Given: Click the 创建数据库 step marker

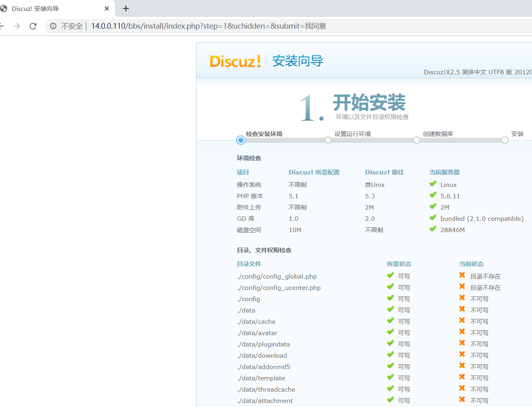Looking at the screenshot, I should pos(416,140).
